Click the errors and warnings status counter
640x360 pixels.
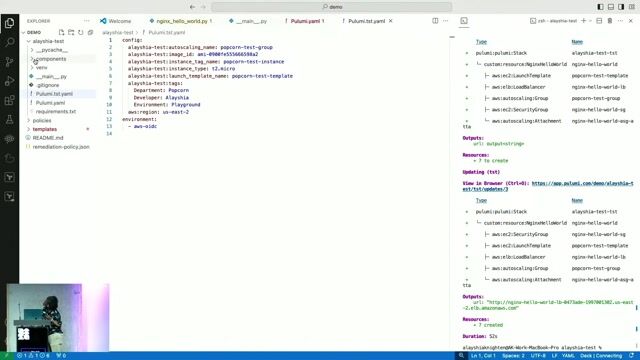coord(33,356)
